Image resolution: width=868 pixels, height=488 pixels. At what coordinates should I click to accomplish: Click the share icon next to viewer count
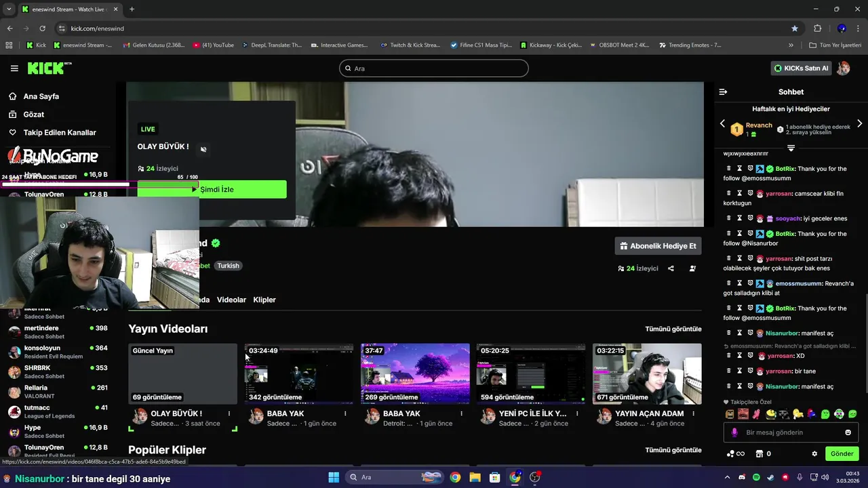click(x=671, y=268)
